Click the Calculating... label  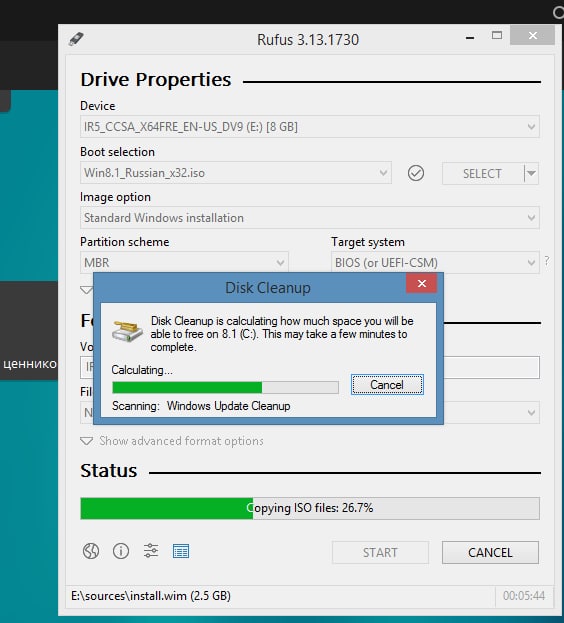point(142,370)
